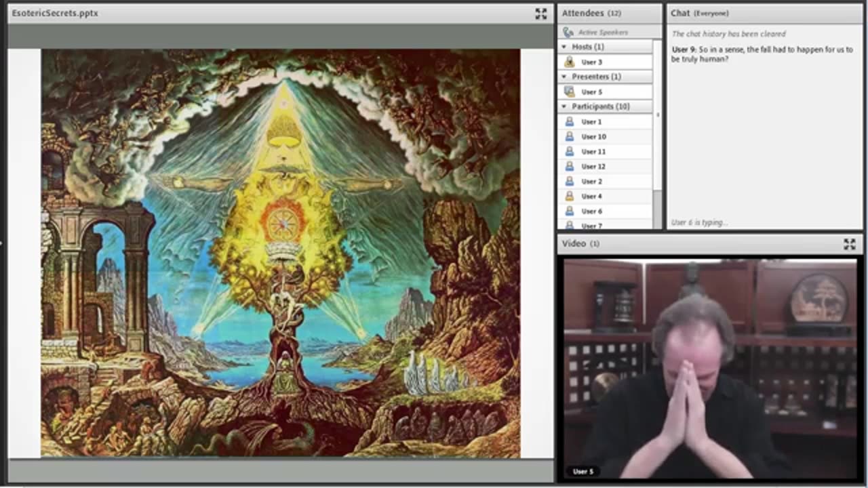Maximize the Video pod with fullscreen icon
Viewport: 868px width, 488px height.
pyautogui.click(x=849, y=244)
